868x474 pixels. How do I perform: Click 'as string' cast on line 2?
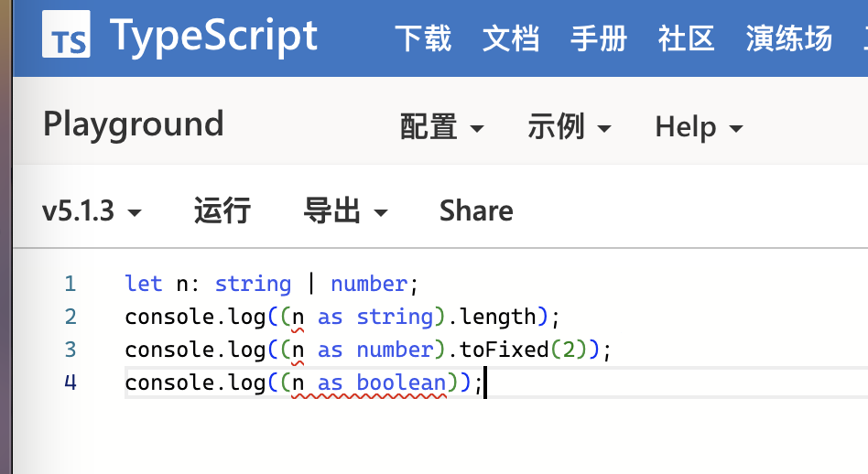click(375, 318)
